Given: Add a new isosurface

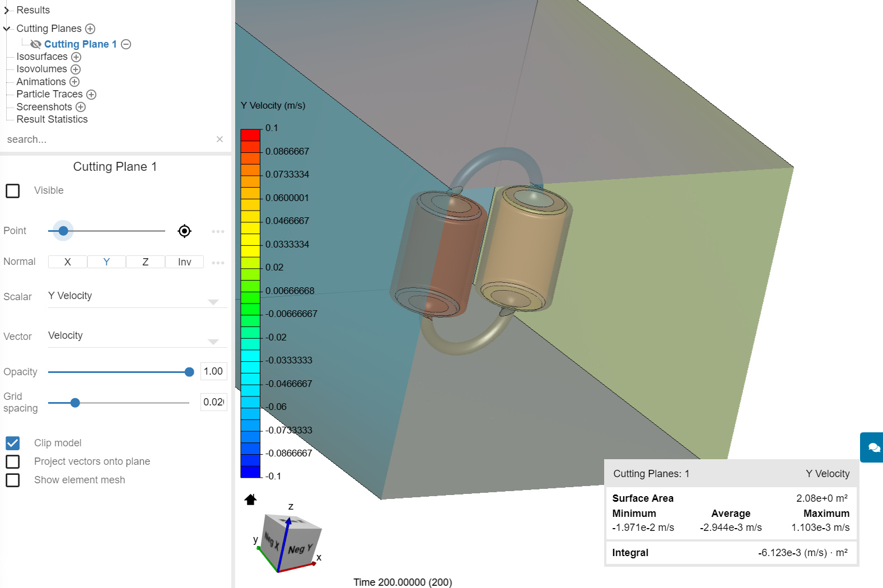Looking at the screenshot, I should (x=76, y=57).
